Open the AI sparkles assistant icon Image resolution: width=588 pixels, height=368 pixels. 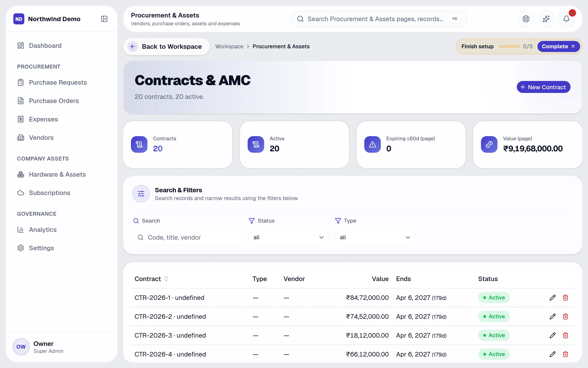click(x=546, y=19)
